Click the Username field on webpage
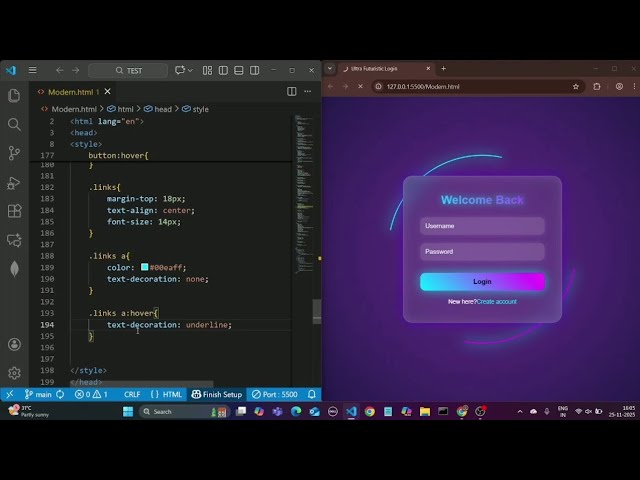The height and width of the screenshot is (480, 640). click(x=482, y=226)
